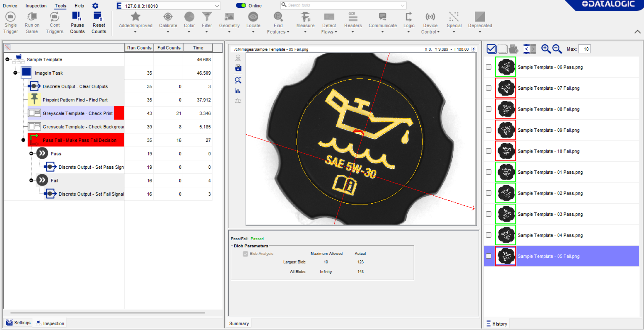Viewport: 644px width, 330px height.
Task: Click the Reset Counts toolbar icon
Action: (98, 17)
